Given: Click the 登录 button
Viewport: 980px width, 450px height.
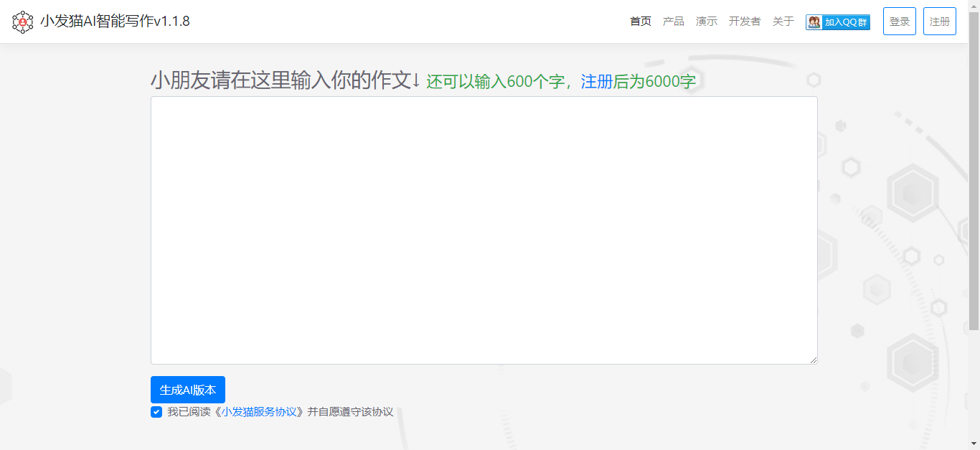Looking at the screenshot, I should [x=900, y=22].
